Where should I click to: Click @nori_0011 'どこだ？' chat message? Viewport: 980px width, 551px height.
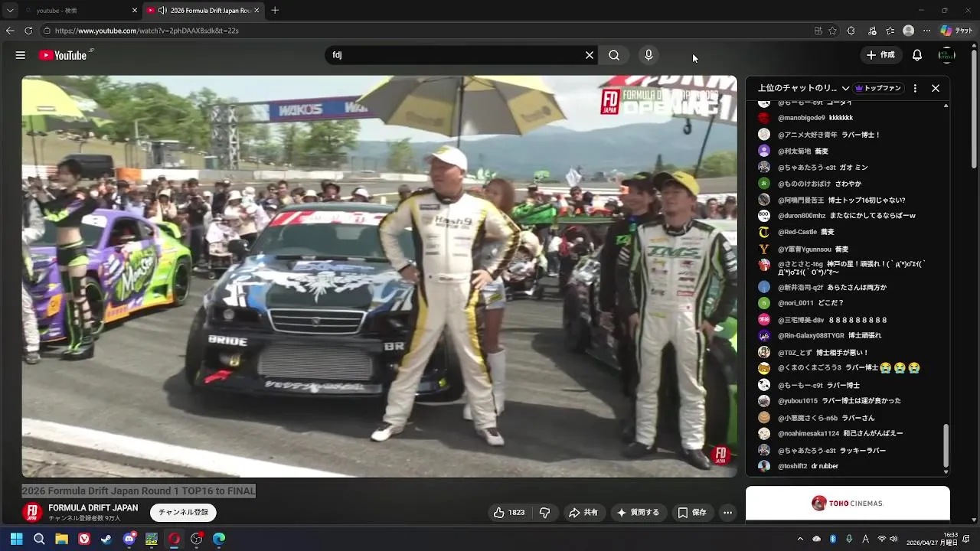point(812,303)
